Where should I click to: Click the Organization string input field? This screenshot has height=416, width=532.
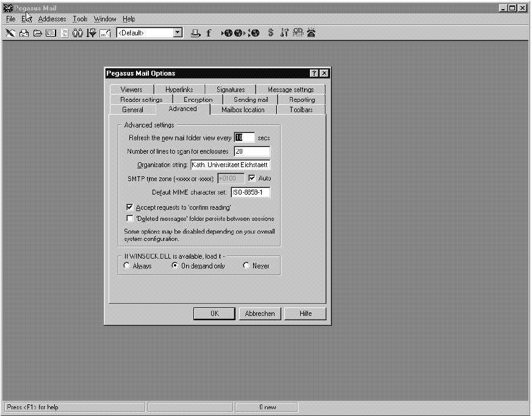[x=231, y=165]
